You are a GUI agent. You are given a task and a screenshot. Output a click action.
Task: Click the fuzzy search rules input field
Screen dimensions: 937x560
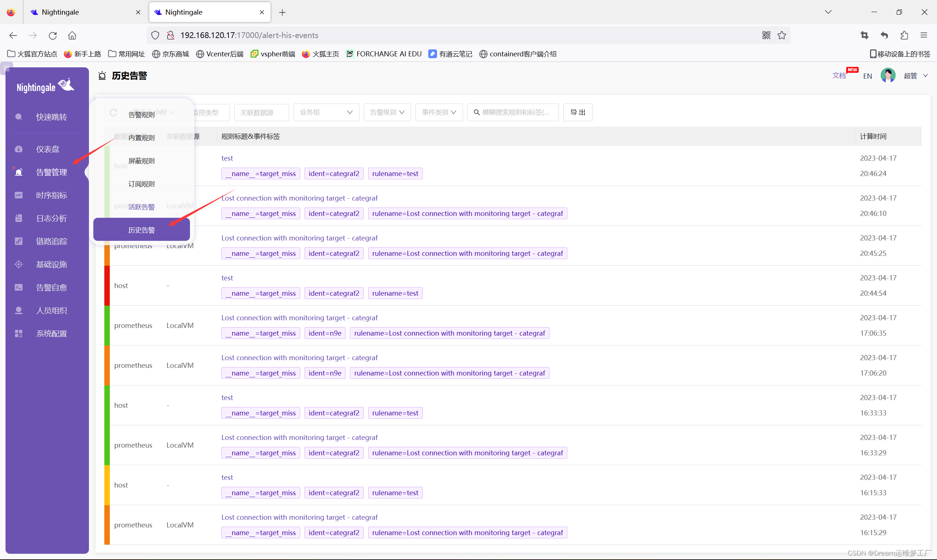(515, 112)
